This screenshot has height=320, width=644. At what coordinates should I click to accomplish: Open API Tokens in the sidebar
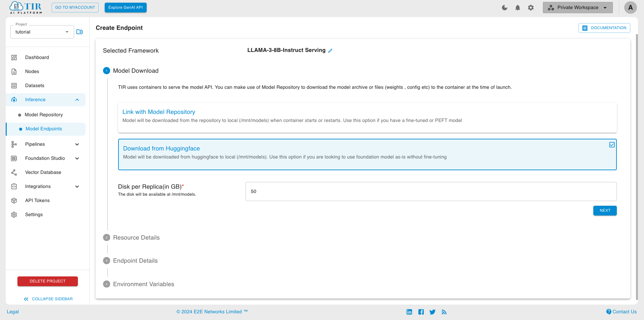coord(37,201)
